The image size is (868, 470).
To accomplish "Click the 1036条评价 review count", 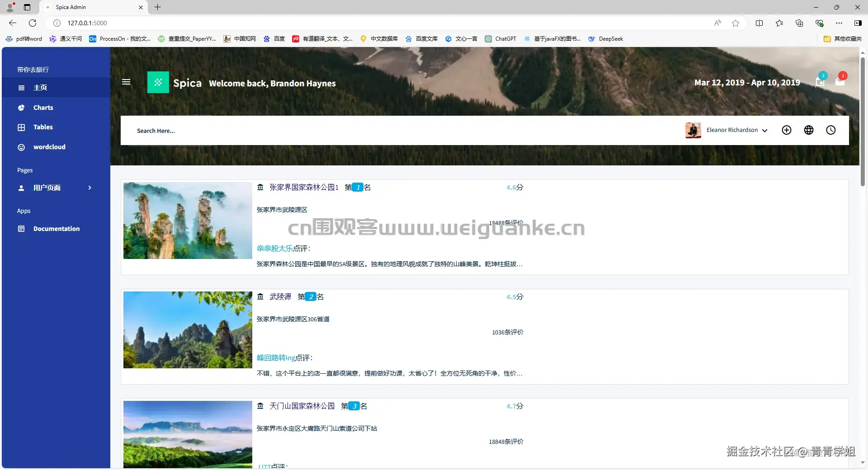I will tap(508, 332).
